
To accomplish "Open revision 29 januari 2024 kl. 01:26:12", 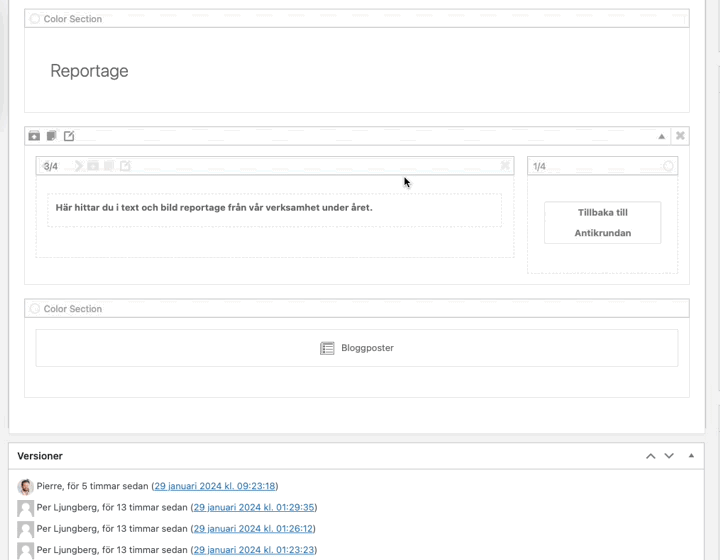I will (253, 528).
